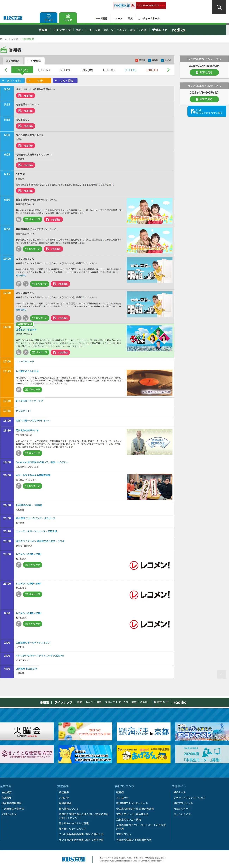Click ラインナップ in the top green navigation
The width and height of the screenshot is (229, 868).
[x=62, y=30]
